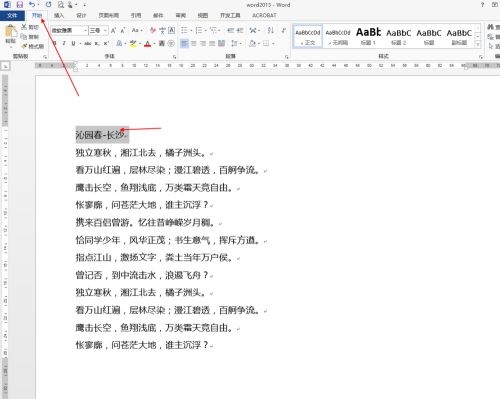Open the font size dropdown
This screenshot has width=500, height=399.
105,30
